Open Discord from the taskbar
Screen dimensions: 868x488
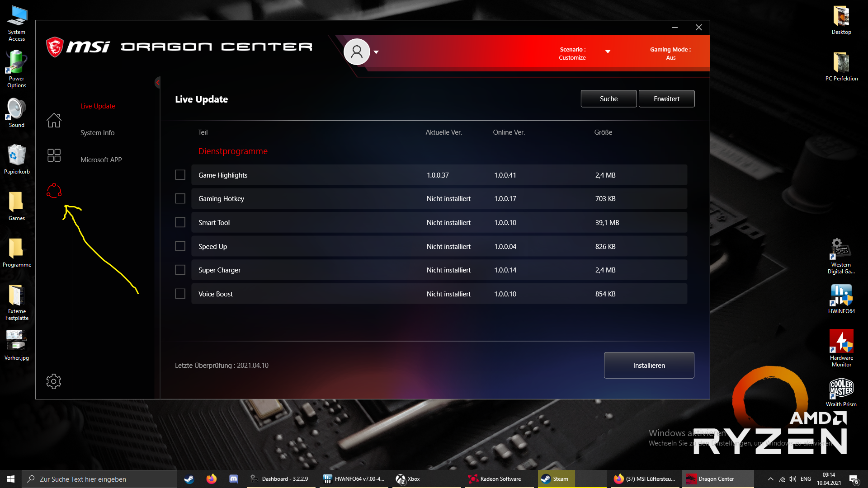[x=233, y=479]
